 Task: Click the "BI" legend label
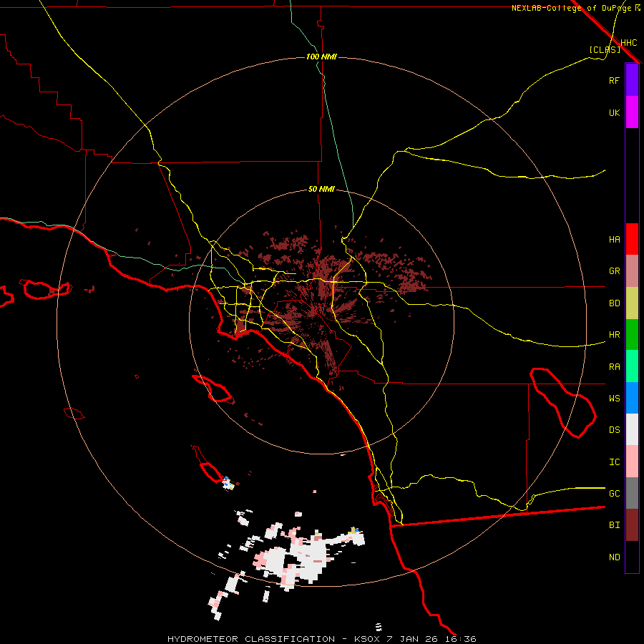pyautogui.click(x=614, y=525)
